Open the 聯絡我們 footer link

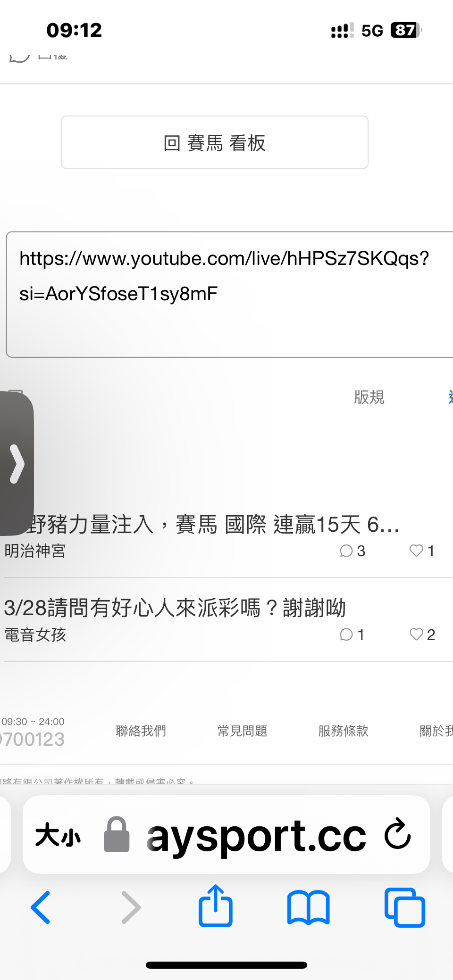click(x=141, y=731)
